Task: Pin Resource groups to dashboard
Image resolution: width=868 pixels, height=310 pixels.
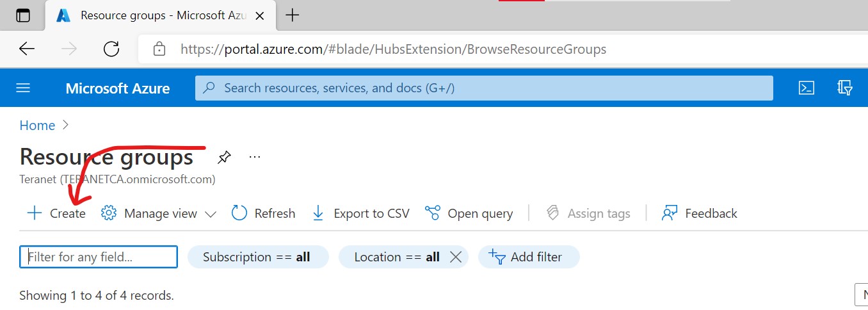Action: pos(224,157)
